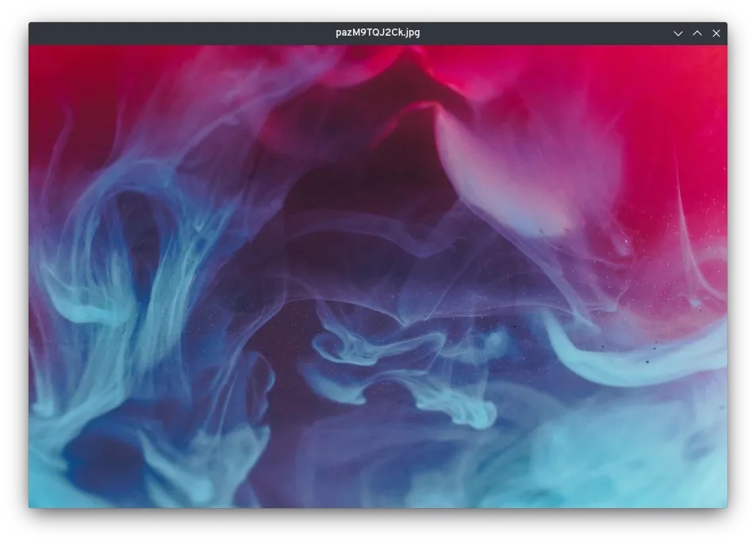
Task: Minimize the pazM9TQJ2Ck.jpg window
Action: (678, 33)
